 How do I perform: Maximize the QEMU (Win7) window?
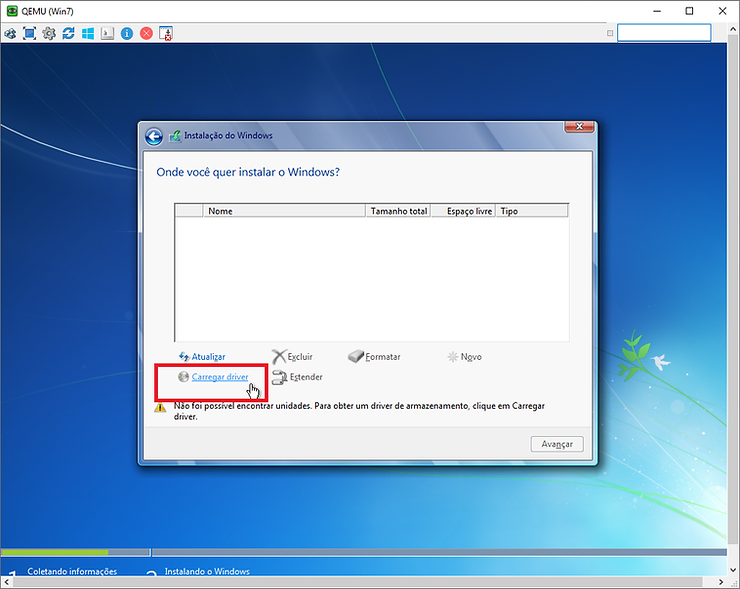point(689,11)
